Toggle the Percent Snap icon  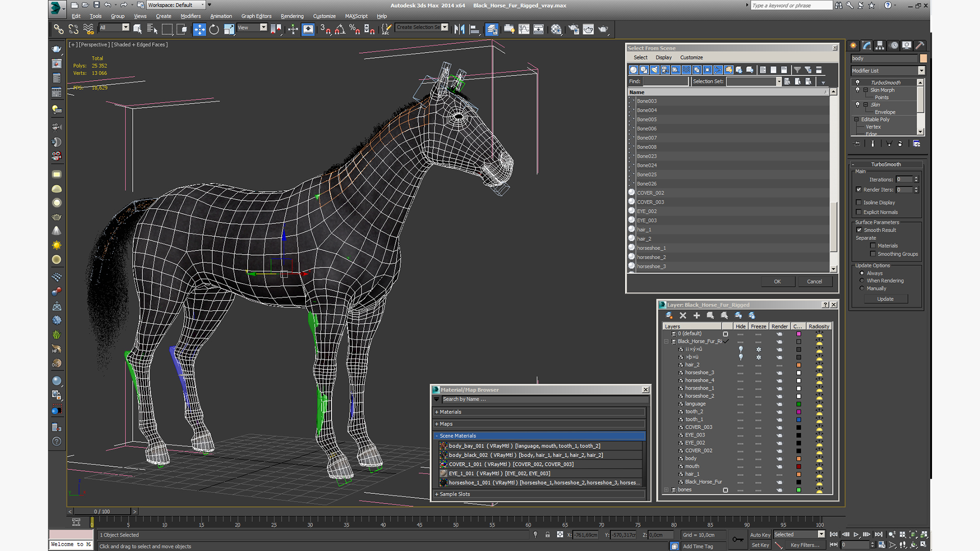[354, 29]
